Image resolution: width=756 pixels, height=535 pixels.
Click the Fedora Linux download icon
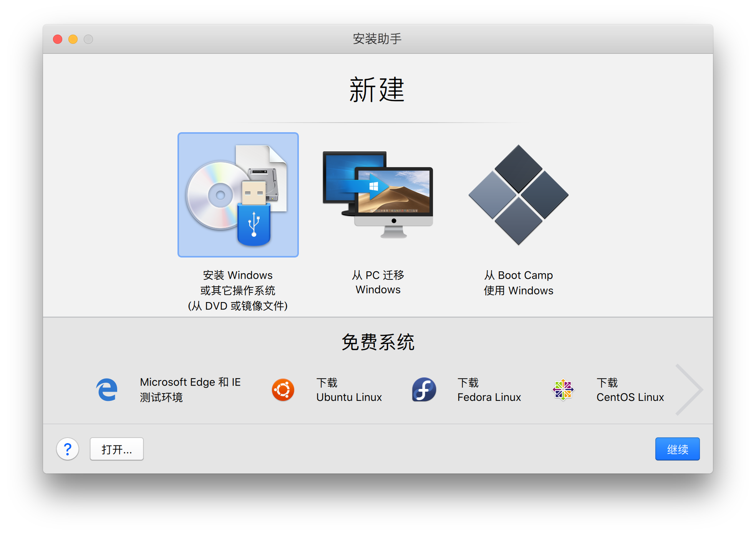click(423, 389)
